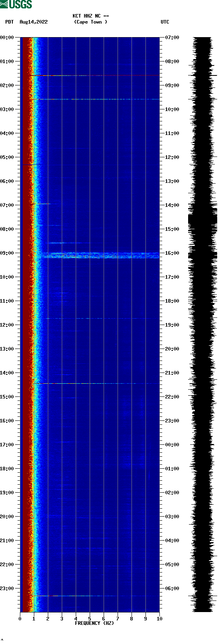Viewport: 220px width, 644px height.
Task: Click the '06:00' UTC time label
Action: coord(172,589)
